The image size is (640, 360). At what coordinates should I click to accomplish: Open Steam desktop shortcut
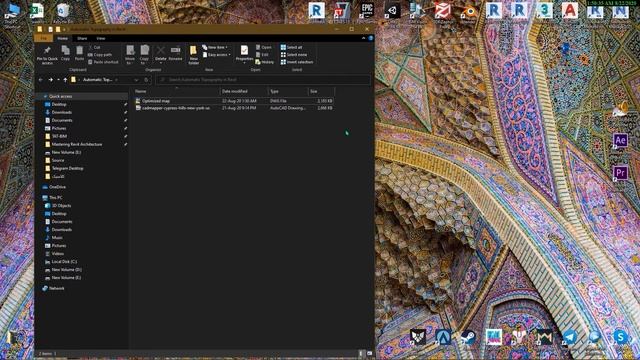click(x=468, y=338)
